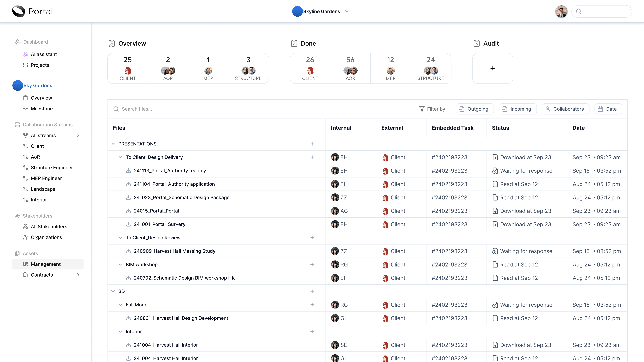Add item to BIM workshop folder
Viewport: 644px width, 362px height.
coord(312,265)
